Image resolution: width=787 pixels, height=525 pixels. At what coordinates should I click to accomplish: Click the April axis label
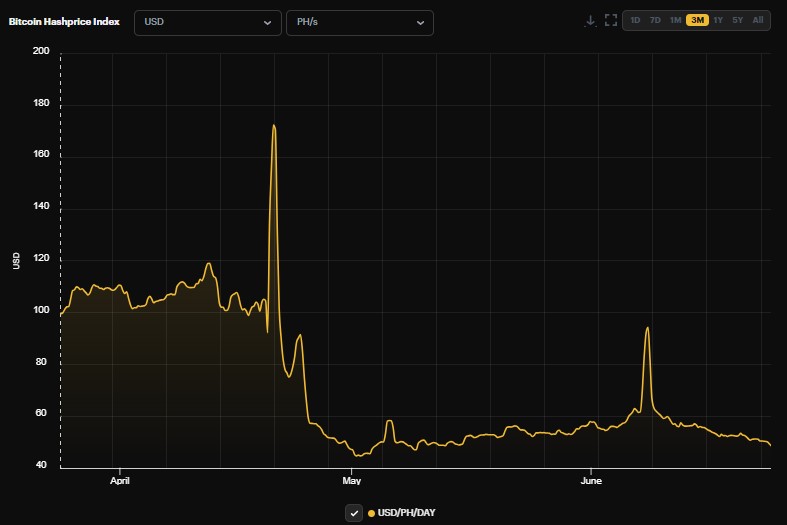(120, 481)
